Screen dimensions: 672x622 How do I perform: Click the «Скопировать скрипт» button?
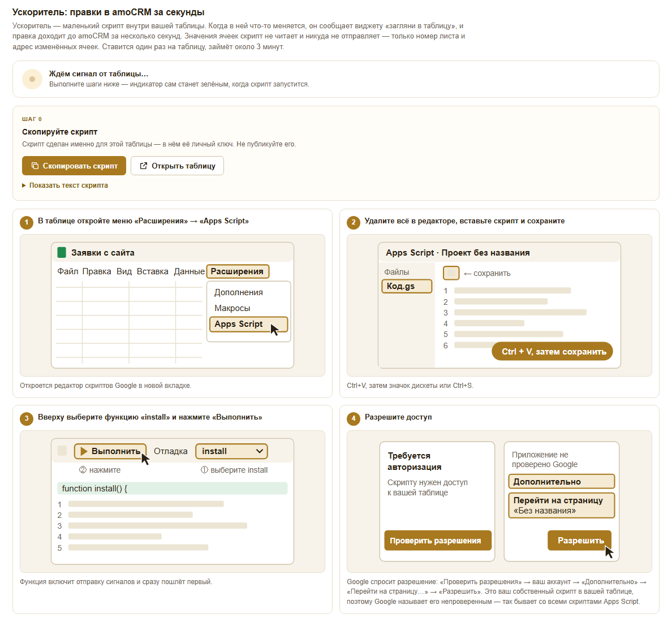tap(74, 166)
